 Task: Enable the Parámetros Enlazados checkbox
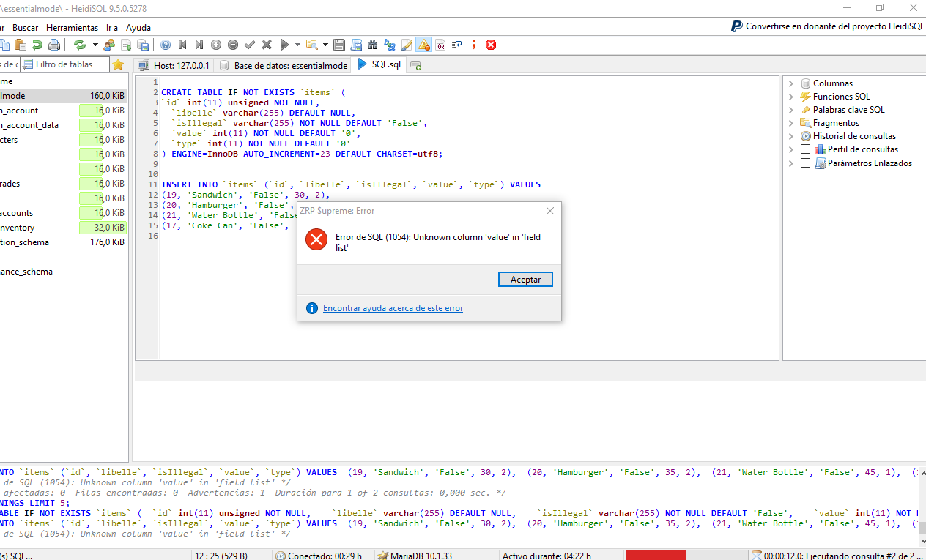point(806,163)
